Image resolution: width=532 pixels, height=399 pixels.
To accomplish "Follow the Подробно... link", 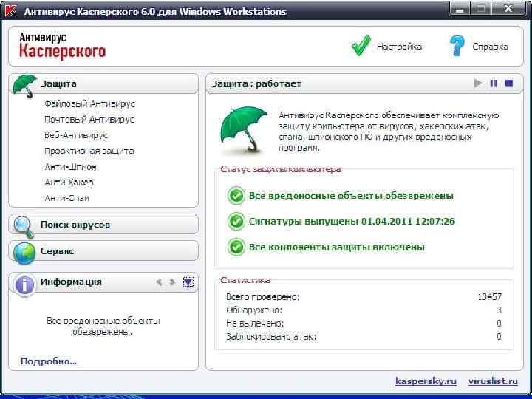I will click(x=49, y=361).
